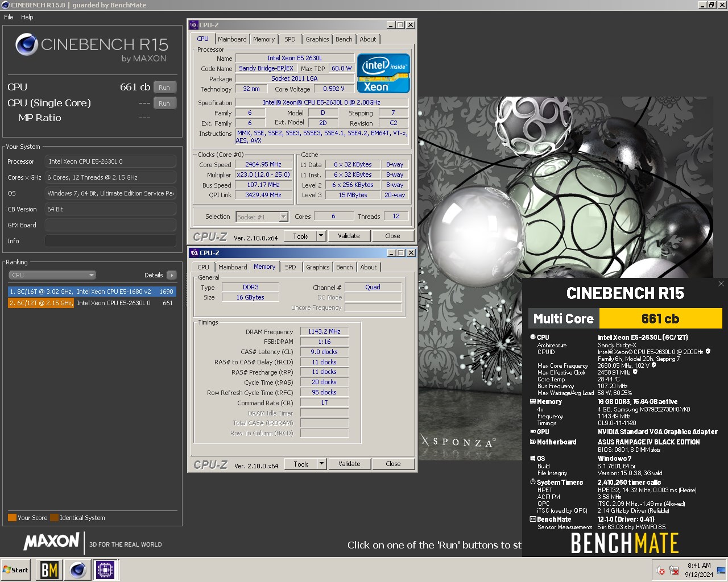The image size is (728, 582).
Task: Click Validate in CPU-Z Timings window
Action: pos(349,464)
